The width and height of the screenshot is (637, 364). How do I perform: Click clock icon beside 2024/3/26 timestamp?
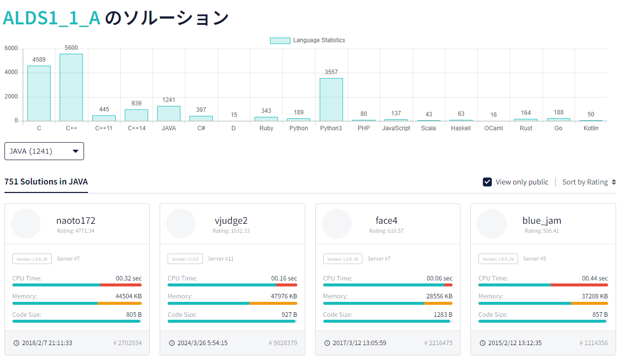point(172,343)
